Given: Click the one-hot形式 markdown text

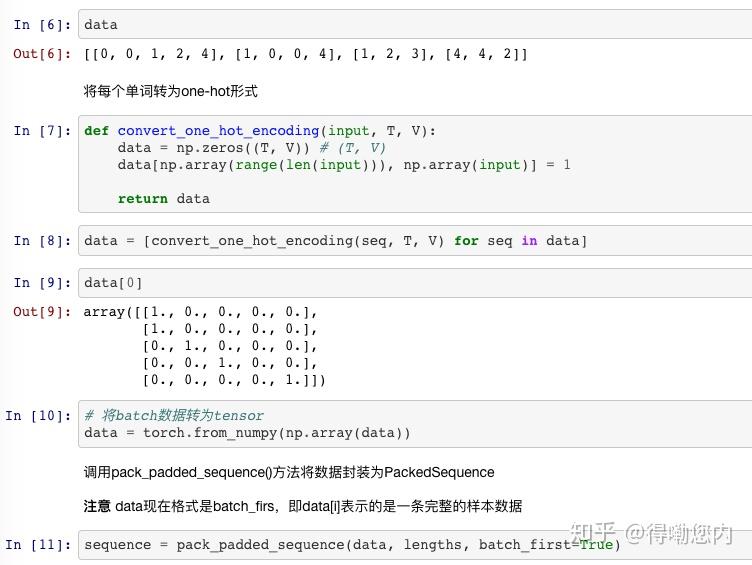Looking at the screenshot, I should click(170, 91).
